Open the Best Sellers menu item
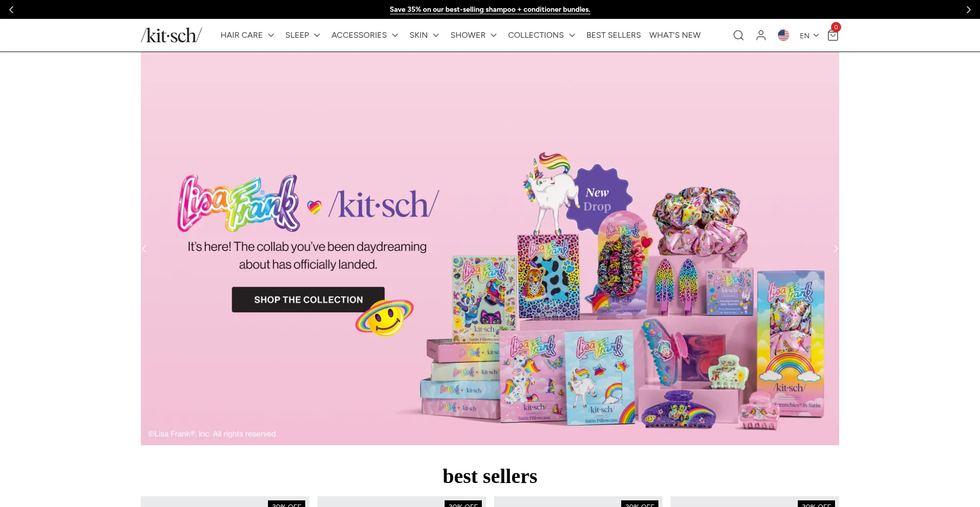Screen dimensions: 980x507 click(614, 35)
